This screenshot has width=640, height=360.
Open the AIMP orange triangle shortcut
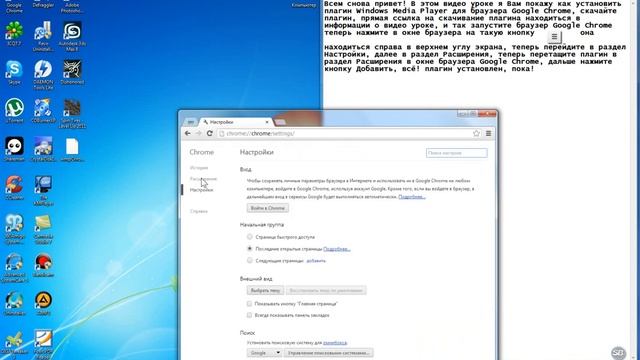(43, 303)
